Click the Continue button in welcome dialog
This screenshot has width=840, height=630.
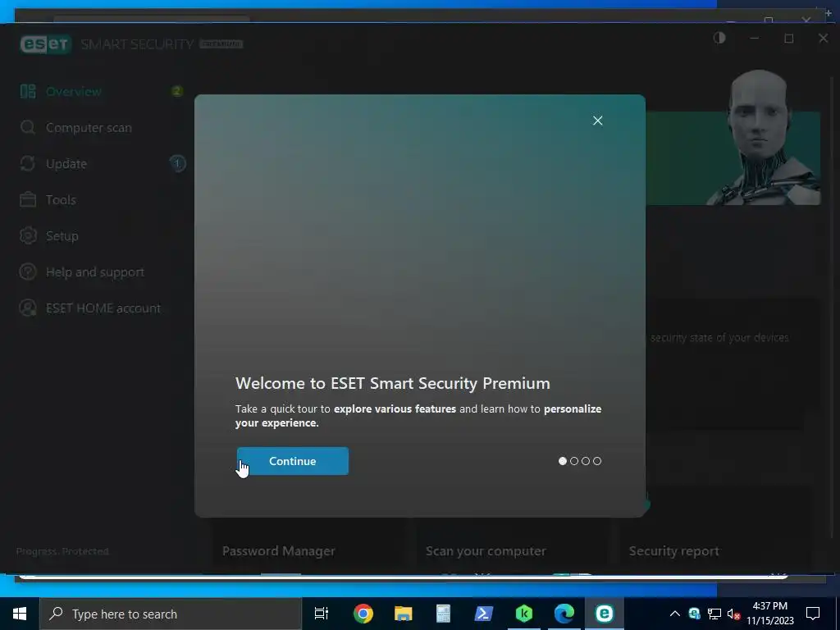(293, 461)
